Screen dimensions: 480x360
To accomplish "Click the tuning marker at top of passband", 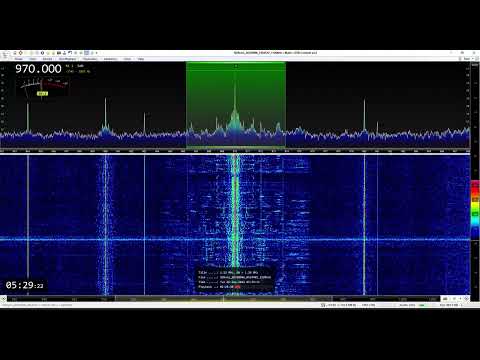I will [236, 66].
